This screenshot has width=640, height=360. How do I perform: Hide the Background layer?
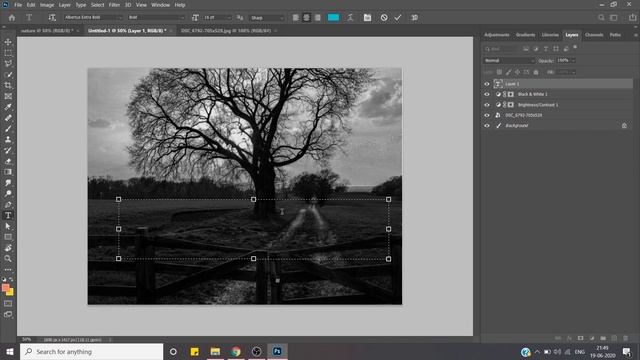[x=487, y=126]
